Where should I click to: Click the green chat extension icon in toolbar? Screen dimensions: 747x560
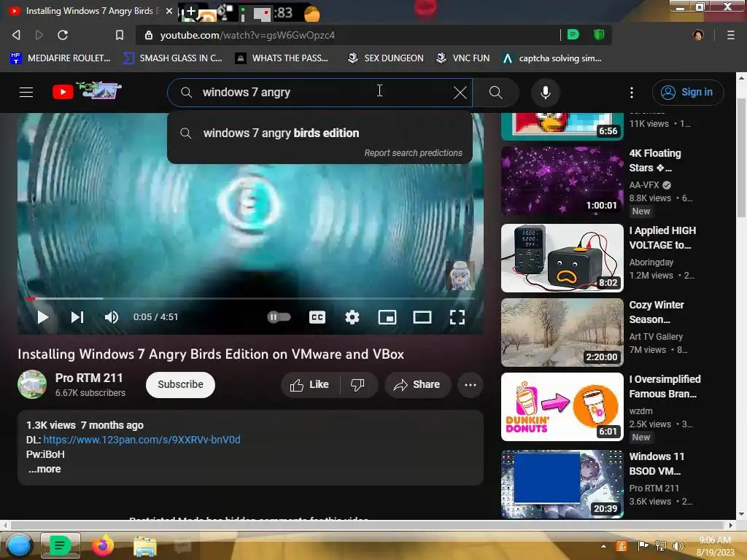point(573,34)
